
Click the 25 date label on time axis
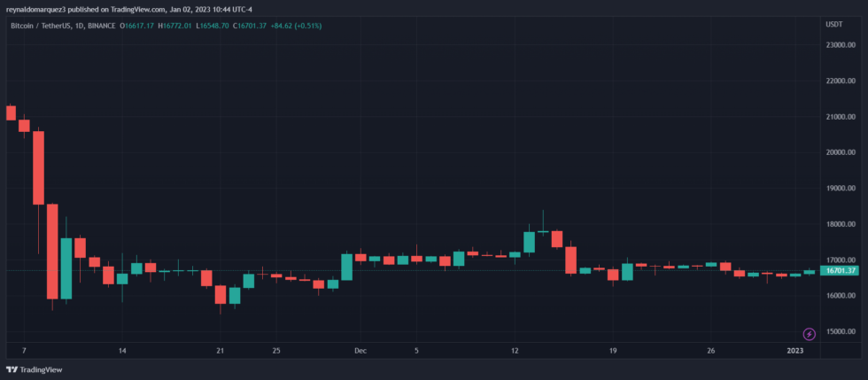coord(276,351)
